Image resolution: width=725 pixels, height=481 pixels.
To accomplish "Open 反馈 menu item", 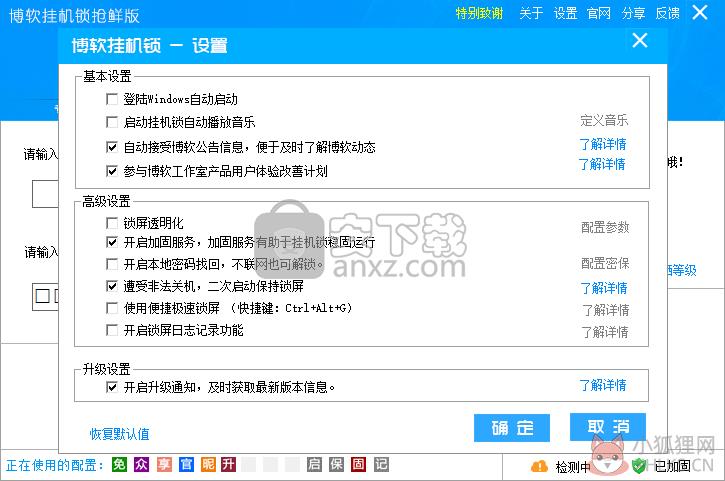I will 668,13.
